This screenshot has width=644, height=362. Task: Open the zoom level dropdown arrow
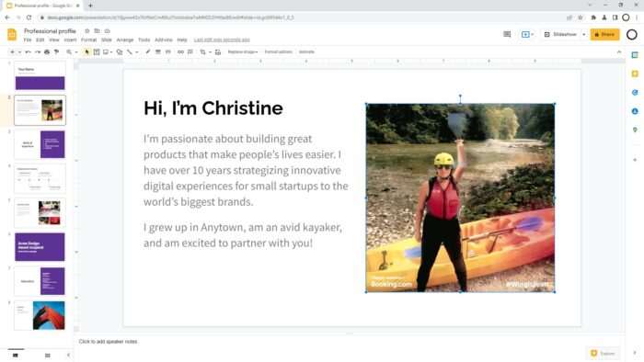tap(76, 52)
